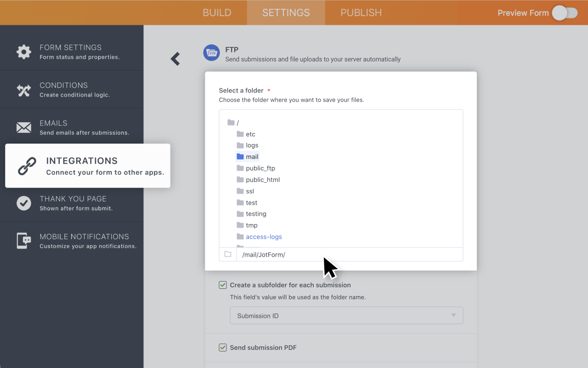Uncheck Create a subfolder for each submission
This screenshot has width=588, height=368.
point(223,285)
